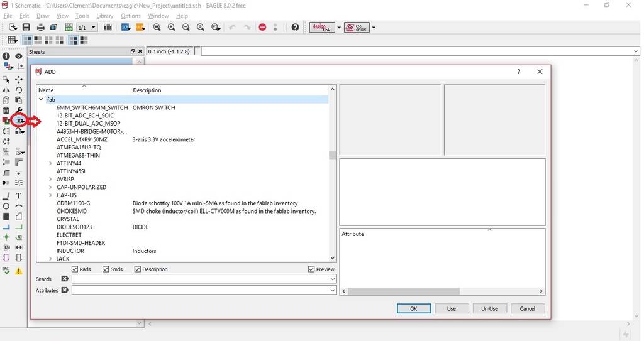The height and width of the screenshot is (341, 644).
Task: Expand the AVRISP entry
Action: click(50, 180)
